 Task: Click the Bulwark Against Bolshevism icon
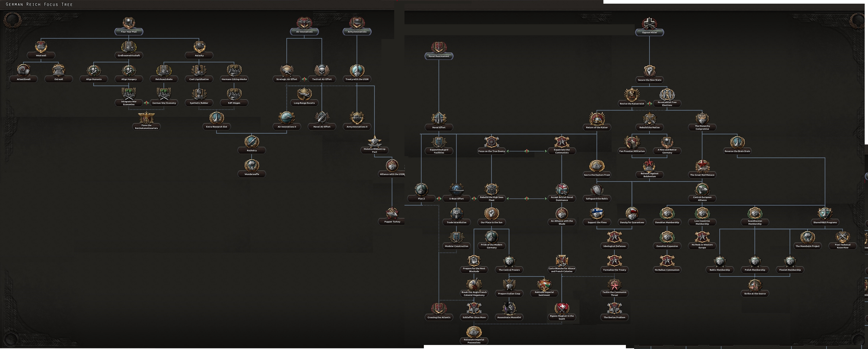click(x=649, y=166)
